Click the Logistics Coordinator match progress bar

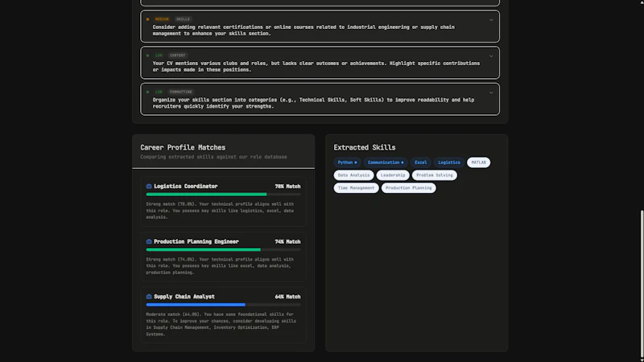223,195
